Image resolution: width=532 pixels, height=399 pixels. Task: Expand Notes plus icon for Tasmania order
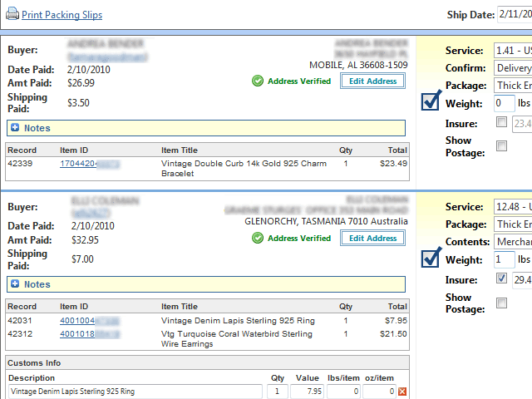click(x=15, y=284)
